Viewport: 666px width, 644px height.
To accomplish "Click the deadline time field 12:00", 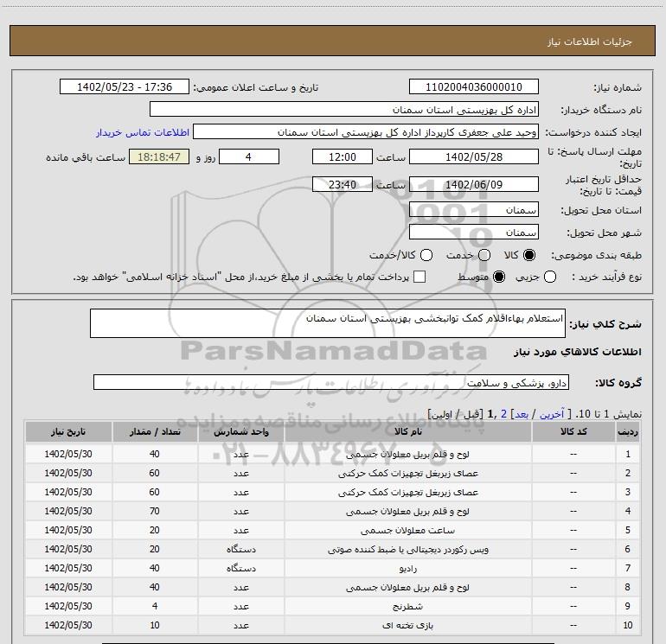I will (343, 156).
